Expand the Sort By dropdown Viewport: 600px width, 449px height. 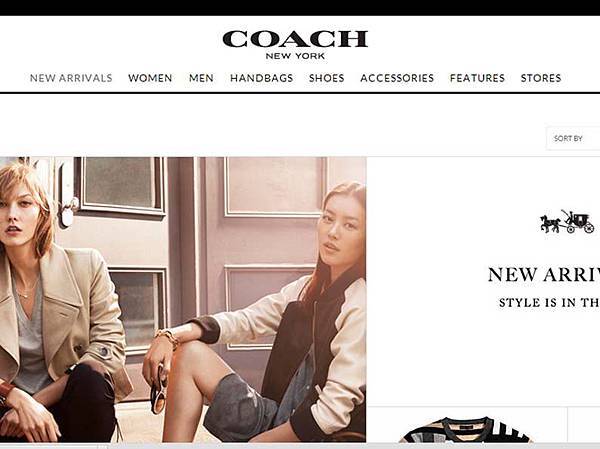[573, 138]
